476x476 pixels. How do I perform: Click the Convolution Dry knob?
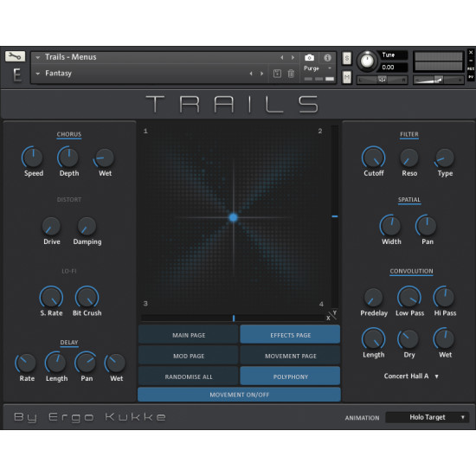tap(408, 339)
